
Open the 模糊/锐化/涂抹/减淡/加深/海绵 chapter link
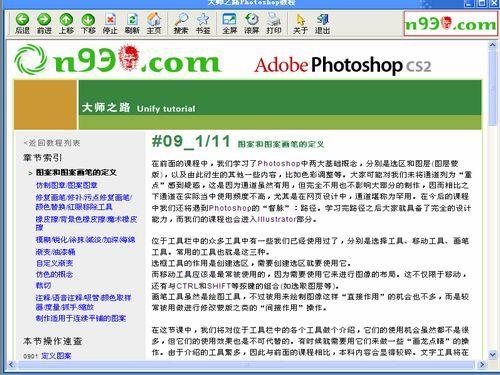coord(86,240)
